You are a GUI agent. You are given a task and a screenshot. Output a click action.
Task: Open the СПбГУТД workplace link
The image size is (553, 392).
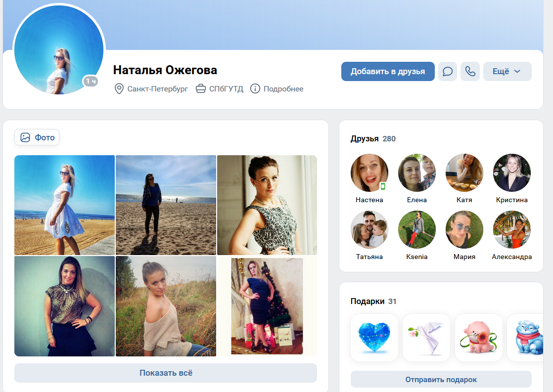coord(226,89)
